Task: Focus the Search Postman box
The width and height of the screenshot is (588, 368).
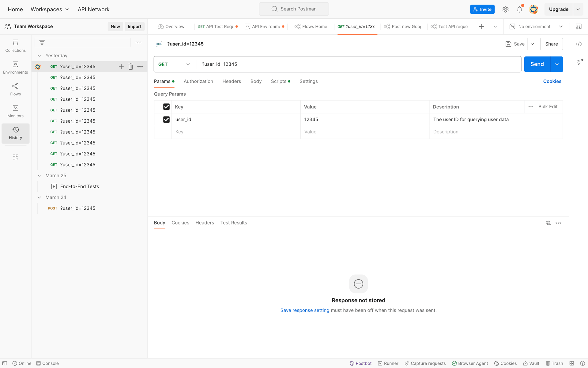Action: point(294,9)
